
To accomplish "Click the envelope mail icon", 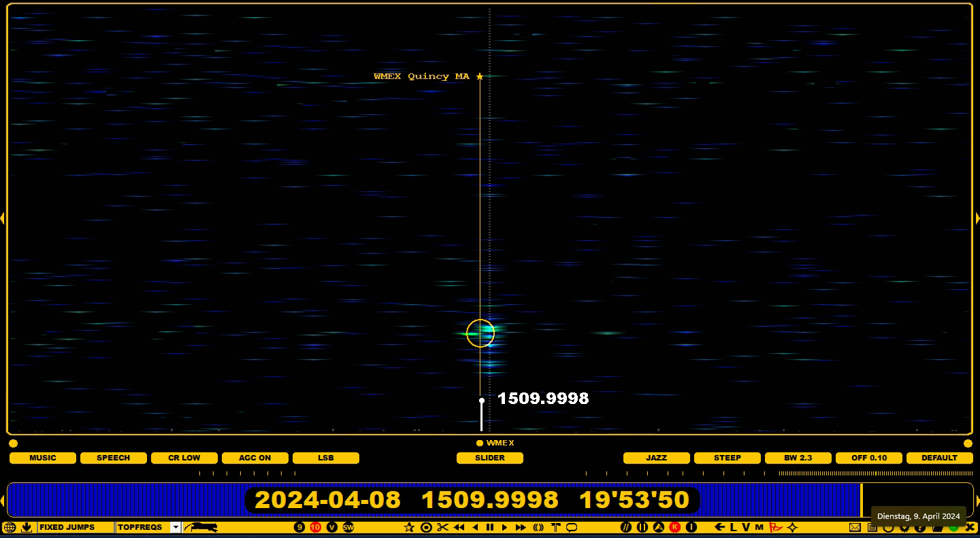I will (x=855, y=527).
